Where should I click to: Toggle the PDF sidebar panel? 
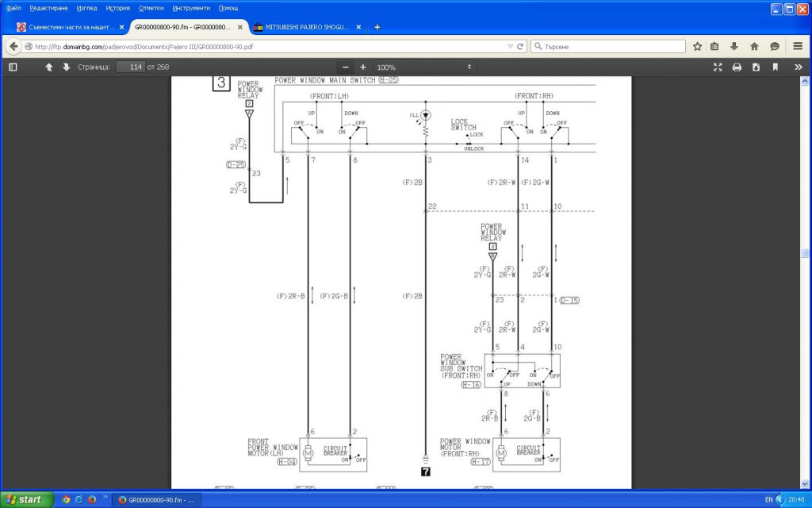click(x=13, y=67)
